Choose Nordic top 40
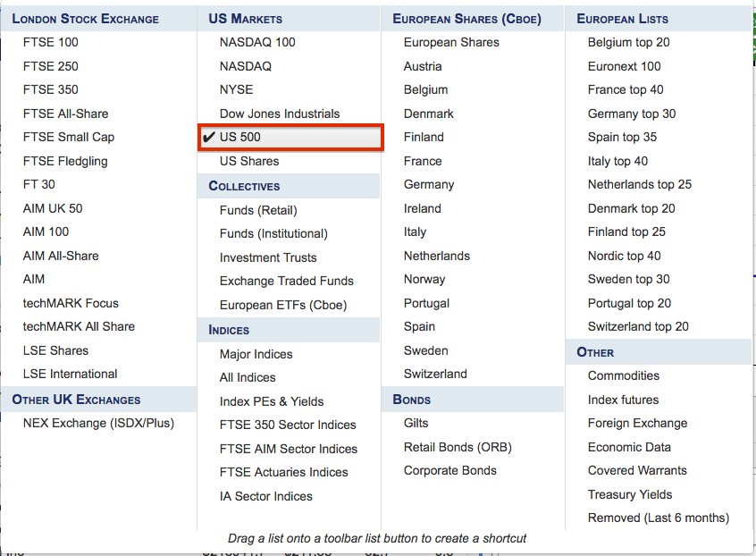The image size is (756, 556). (625, 256)
